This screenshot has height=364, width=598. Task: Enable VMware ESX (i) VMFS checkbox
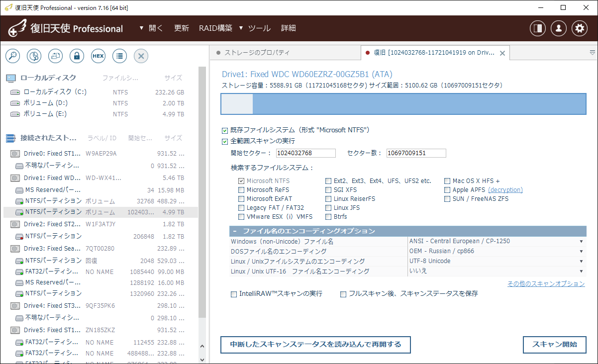(x=241, y=217)
